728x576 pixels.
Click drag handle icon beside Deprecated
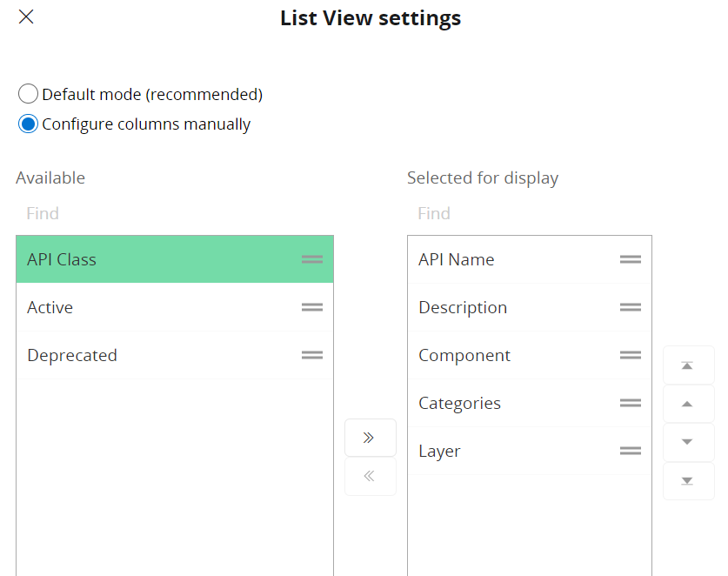pos(312,355)
